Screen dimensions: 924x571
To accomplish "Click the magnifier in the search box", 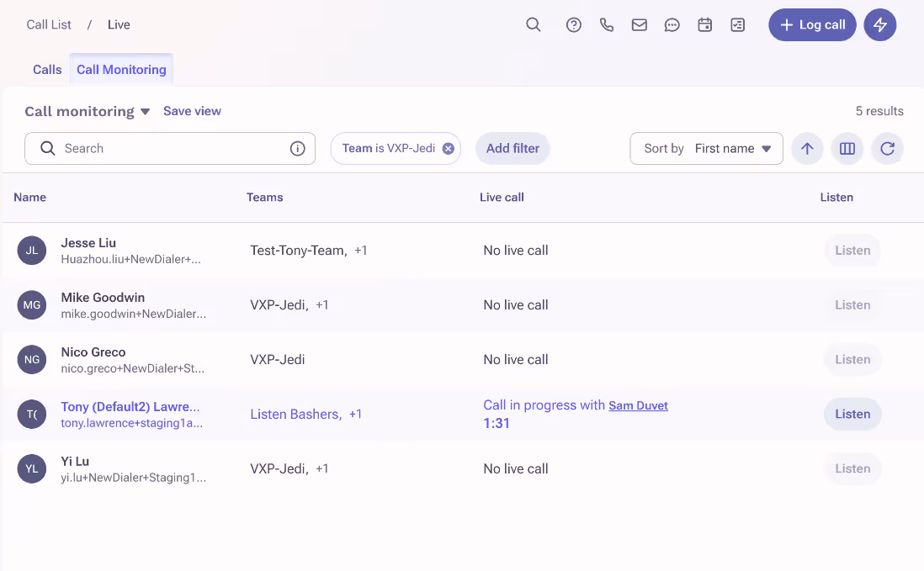I will pyautogui.click(x=48, y=148).
